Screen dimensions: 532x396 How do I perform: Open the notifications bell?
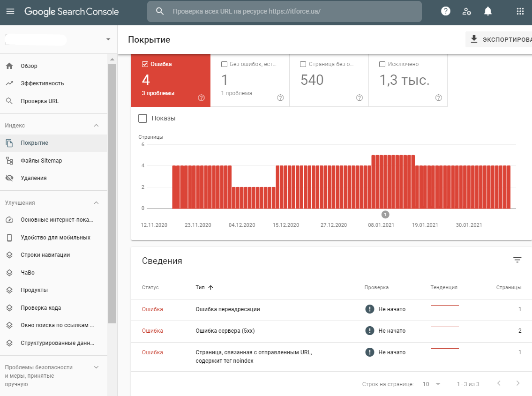(x=488, y=11)
